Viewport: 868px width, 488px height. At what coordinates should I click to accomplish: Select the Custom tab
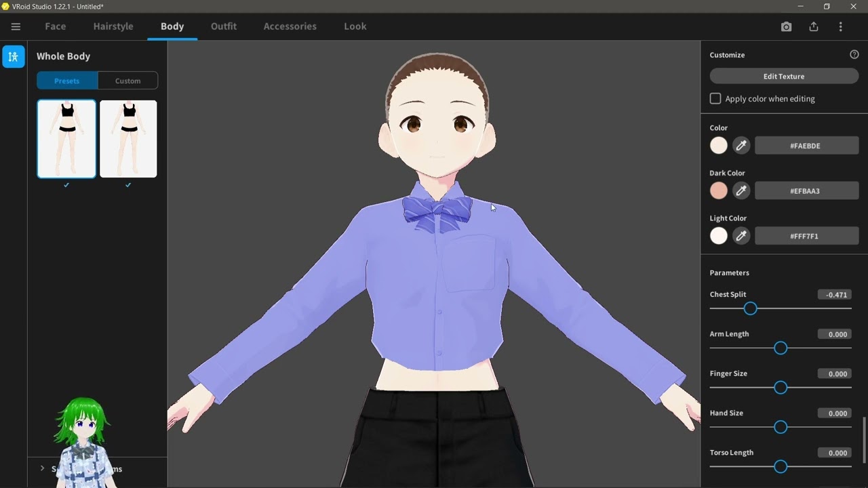[x=128, y=81]
